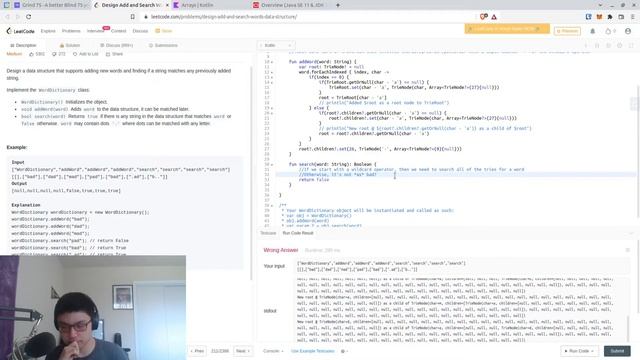Click the Wrong Answer result heading
The image size is (640, 360).
281,250
